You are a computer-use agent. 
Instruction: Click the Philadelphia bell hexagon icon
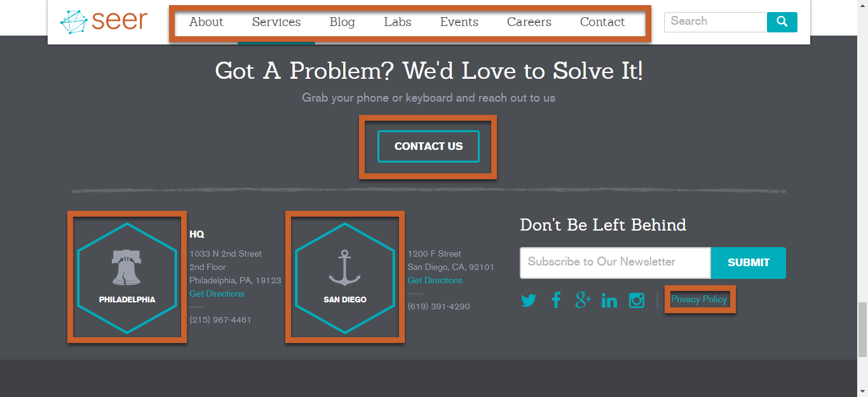(127, 278)
